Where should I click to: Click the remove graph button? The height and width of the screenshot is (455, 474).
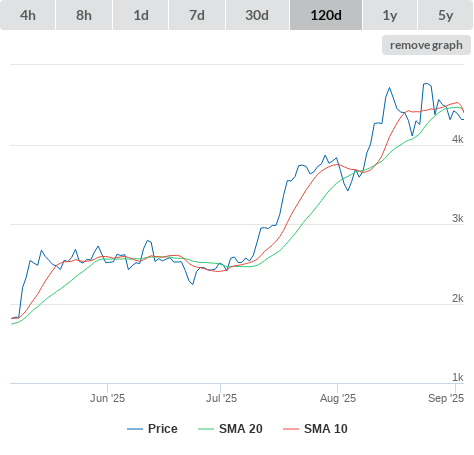426,45
